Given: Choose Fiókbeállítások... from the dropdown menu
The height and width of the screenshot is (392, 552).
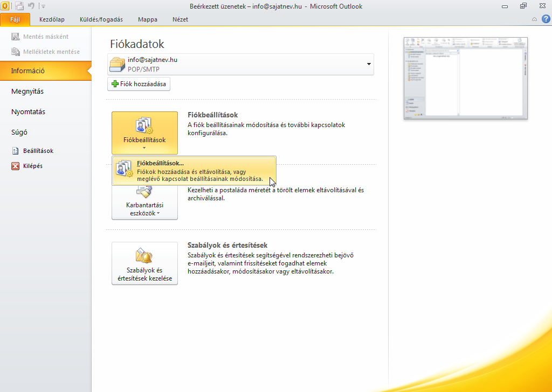Looking at the screenshot, I should tap(194, 171).
